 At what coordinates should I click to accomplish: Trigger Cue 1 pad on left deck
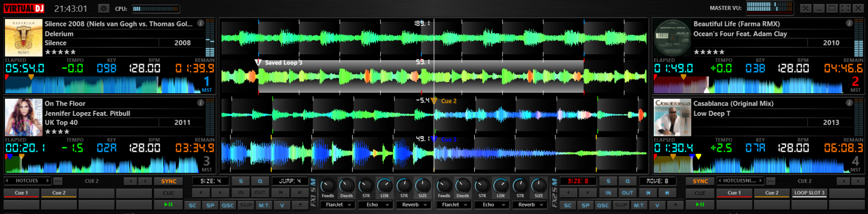coord(21,193)
